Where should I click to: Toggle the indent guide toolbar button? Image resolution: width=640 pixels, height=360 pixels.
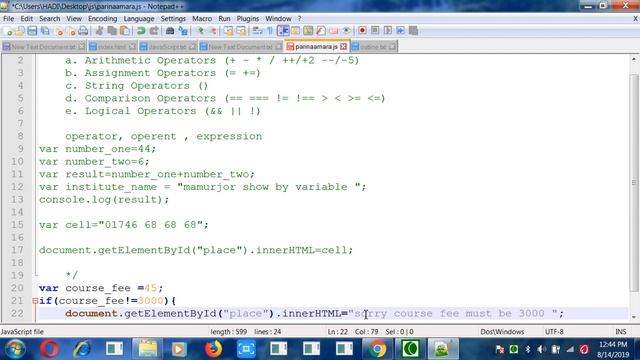(283, 31)
